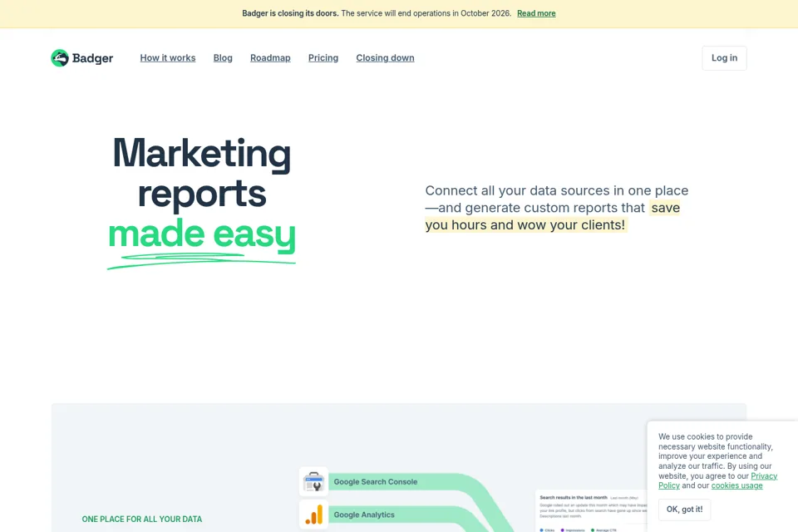
Task: Click the 'made easy' green headline
Action: (201, 234)
